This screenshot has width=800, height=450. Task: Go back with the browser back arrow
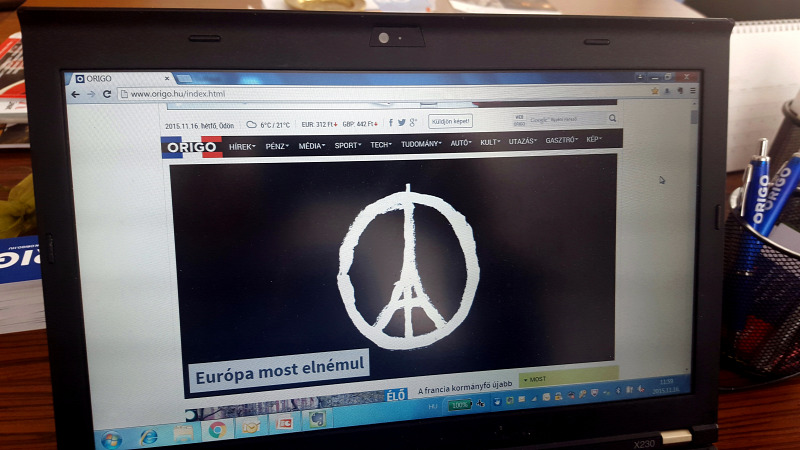point(76,94)
